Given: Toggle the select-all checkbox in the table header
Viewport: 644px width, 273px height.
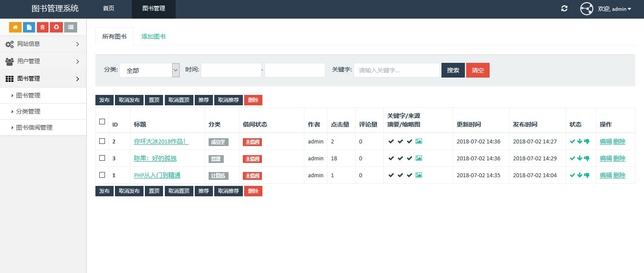Looking at the screenshot, I should click(x=102, y=122).
